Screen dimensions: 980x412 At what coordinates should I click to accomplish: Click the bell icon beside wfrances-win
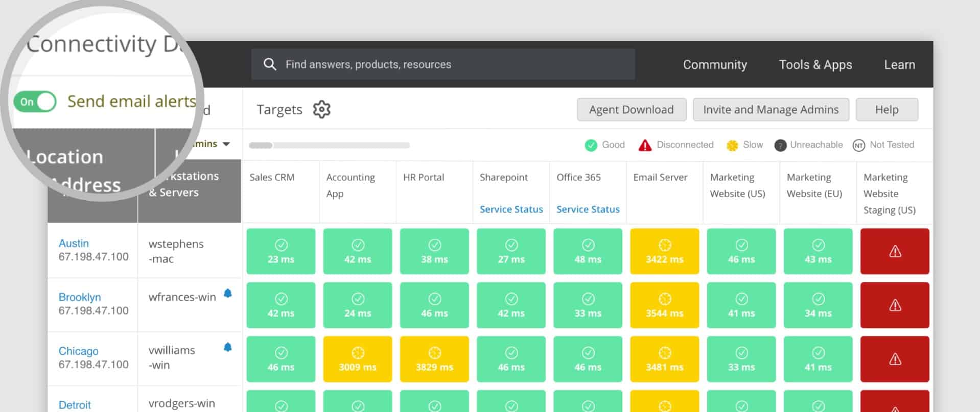point(228,294)
